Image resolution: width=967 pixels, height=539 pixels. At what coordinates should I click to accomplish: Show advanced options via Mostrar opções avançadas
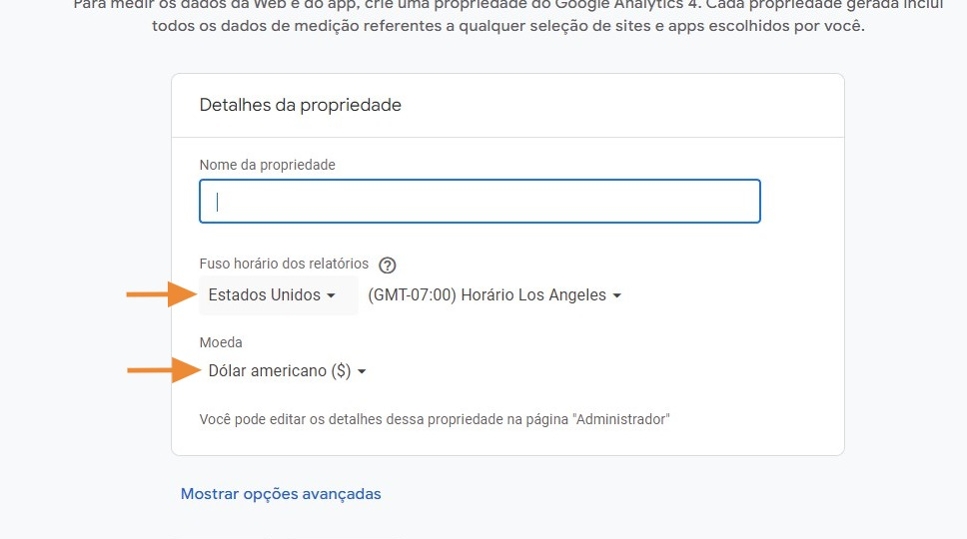click(281, 494)
